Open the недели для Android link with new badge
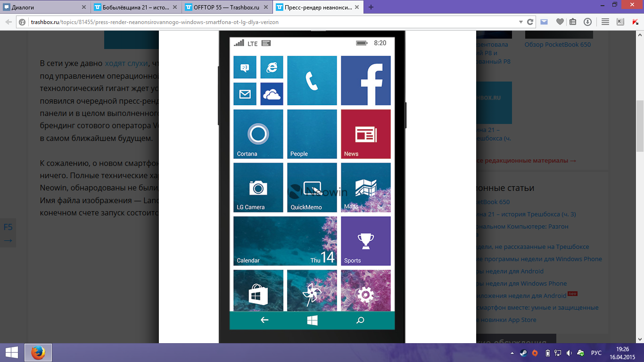The height and width of the screenshot is (362, 644). 521,296
